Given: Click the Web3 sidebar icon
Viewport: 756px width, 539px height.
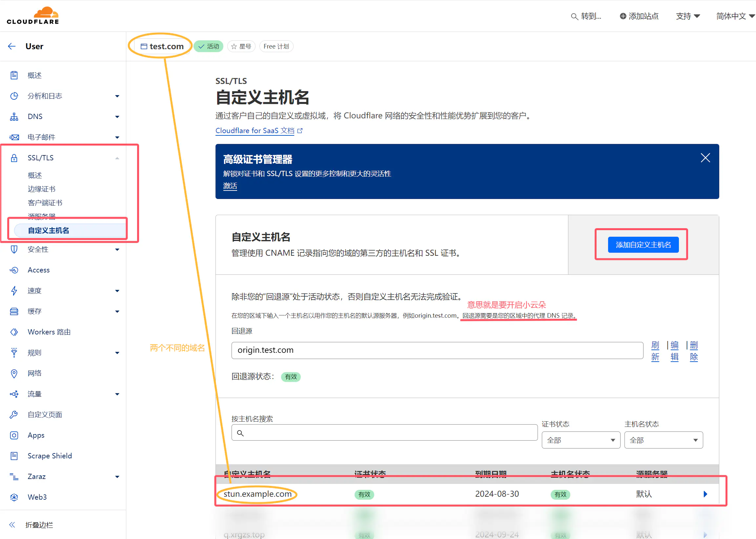Looking at the screenshot, I should tap(14, 497).
